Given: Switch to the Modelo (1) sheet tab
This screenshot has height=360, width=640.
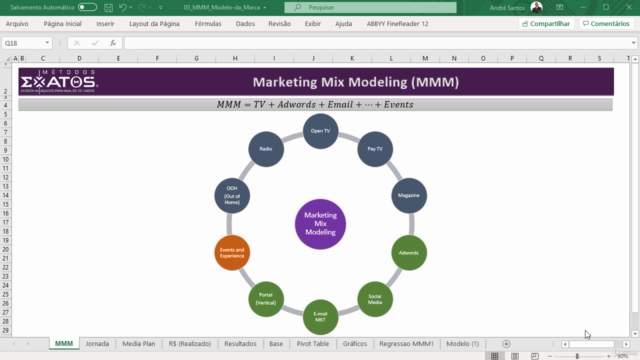Looking at the screenshot, I should 462,344.
